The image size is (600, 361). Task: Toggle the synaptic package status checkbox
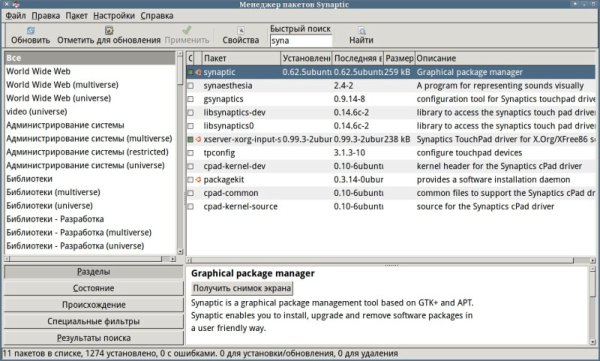pyautogui.click(x=191, y=72)
